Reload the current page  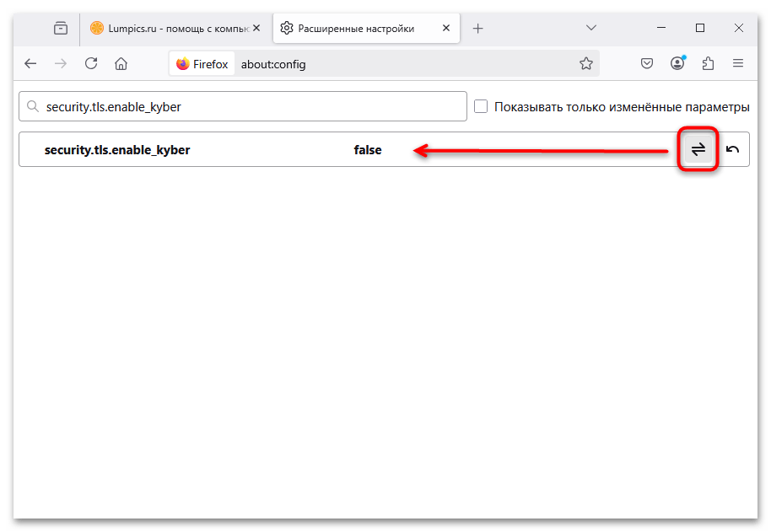coord(91,63)
